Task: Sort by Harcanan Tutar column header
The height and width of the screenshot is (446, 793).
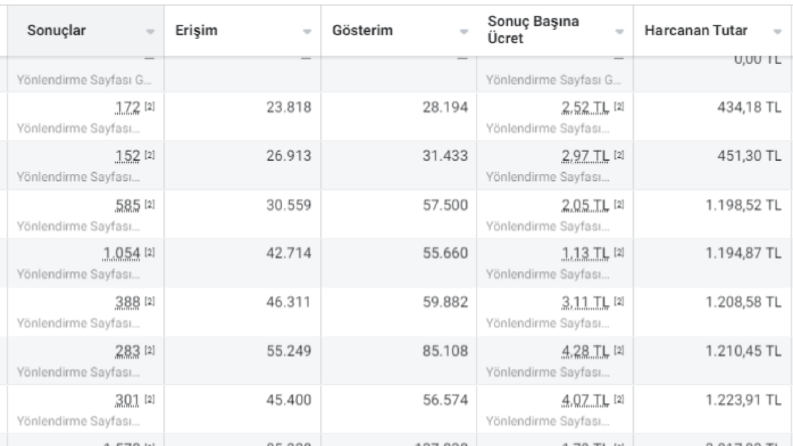Action: pyautogui.click(x=695, y=30)
